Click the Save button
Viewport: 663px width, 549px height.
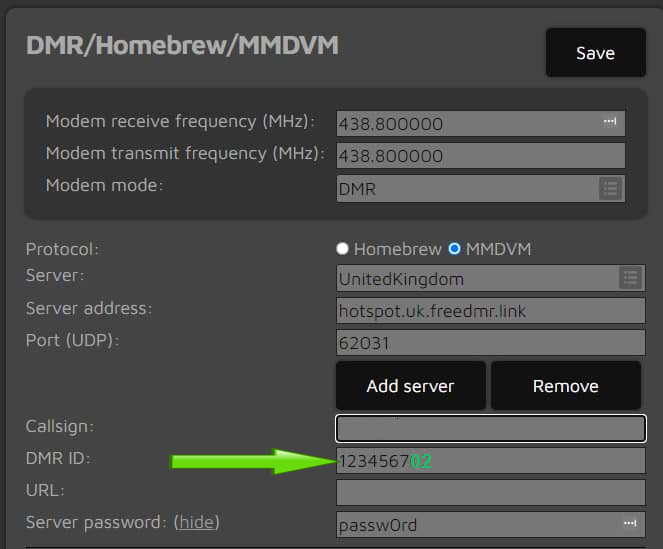(x=595, y=52)
